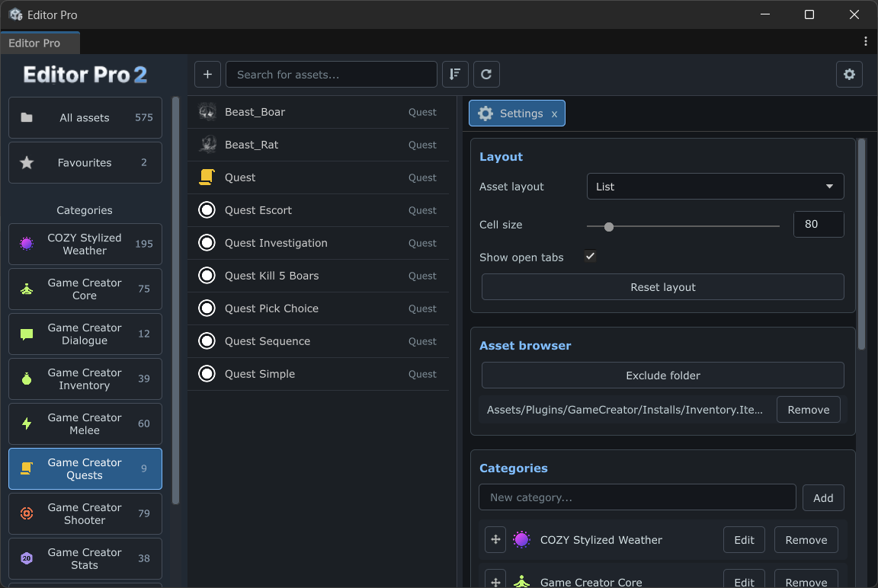The width and height of the screenshot is (878, 588).
Task: Click the yellow scroll icon beside Quest
Action: 207,177
